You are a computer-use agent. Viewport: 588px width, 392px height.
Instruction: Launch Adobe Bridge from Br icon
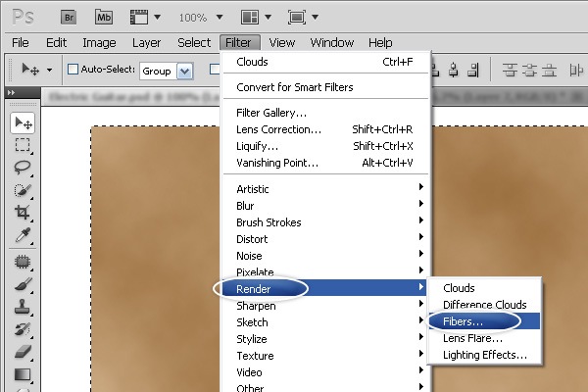click(x=69, y=18)
